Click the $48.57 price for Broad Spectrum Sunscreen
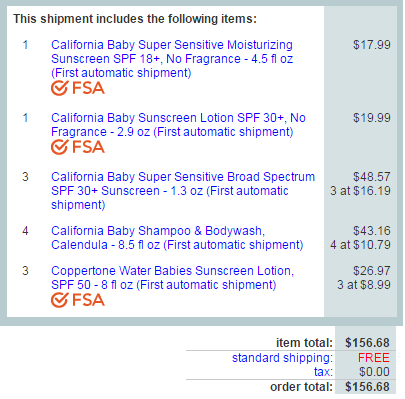 [372, 177]
